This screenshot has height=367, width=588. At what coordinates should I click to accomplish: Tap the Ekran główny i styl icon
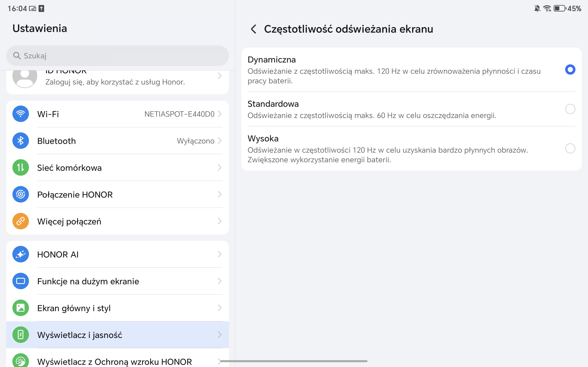pyautogui.click(x=21, y=308)
